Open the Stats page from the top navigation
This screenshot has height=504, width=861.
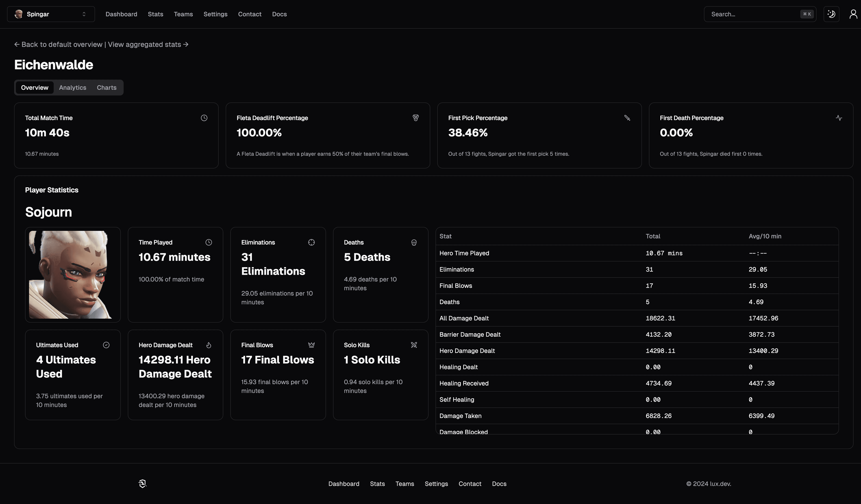155,14
